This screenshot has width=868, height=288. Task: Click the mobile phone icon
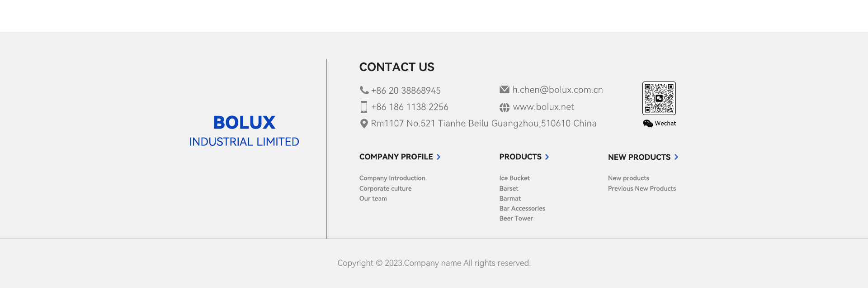pyautogui.click(x=364, y=107)
